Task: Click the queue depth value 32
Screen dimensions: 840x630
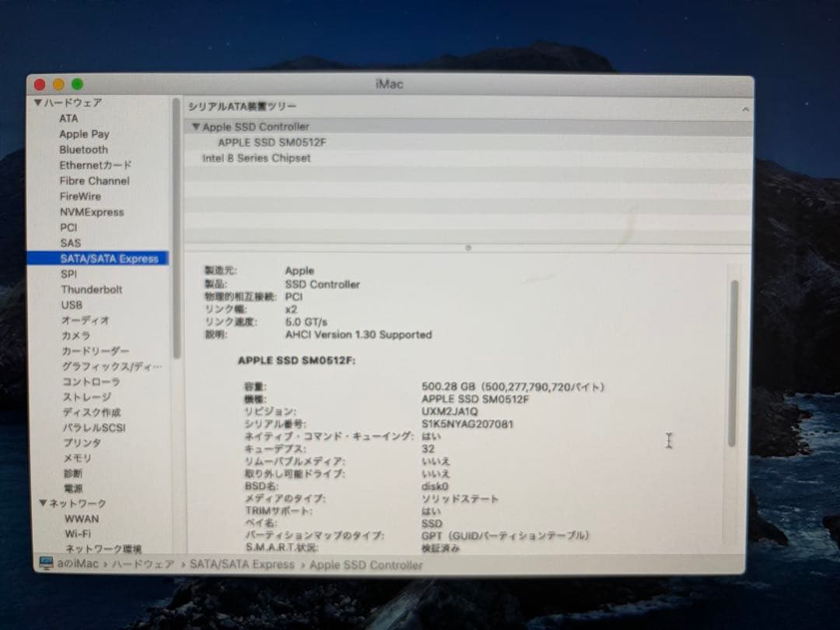Action: 428,449
